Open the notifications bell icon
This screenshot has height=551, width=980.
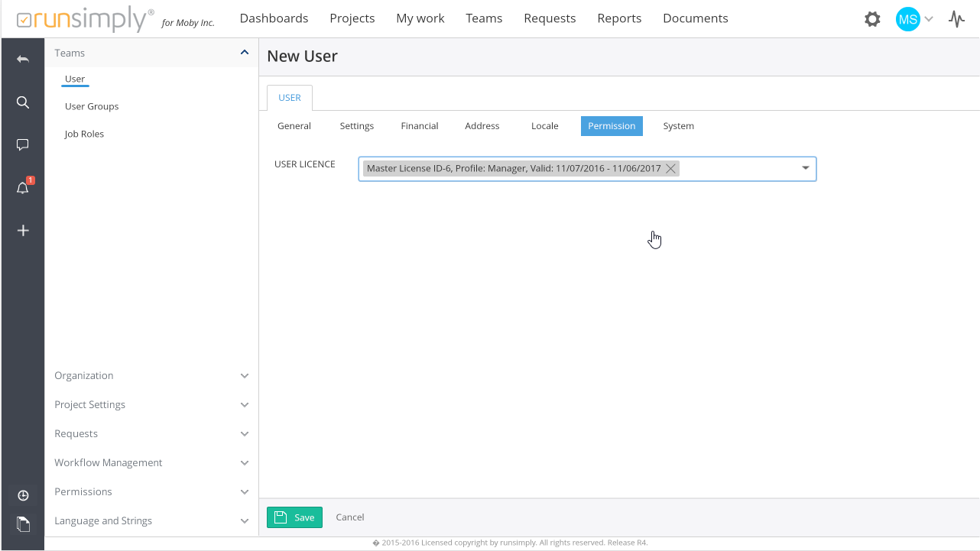click(x=23, y=188)
